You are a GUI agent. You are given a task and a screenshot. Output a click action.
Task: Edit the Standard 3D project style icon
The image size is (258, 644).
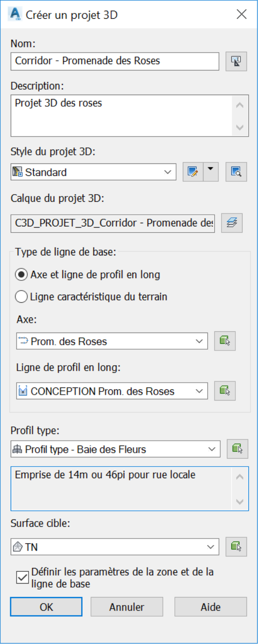point(193,172)
